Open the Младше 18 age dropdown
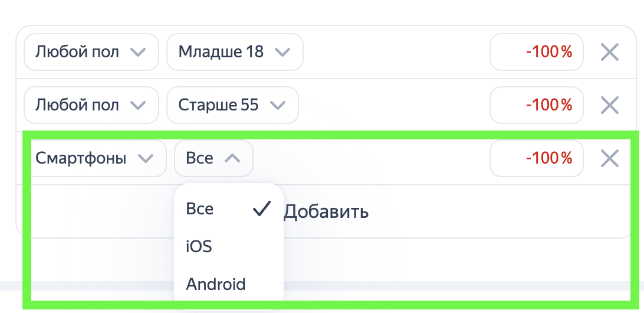Image resolution: width=644 pixels, height=313 pixels. (x=234, y=52)
